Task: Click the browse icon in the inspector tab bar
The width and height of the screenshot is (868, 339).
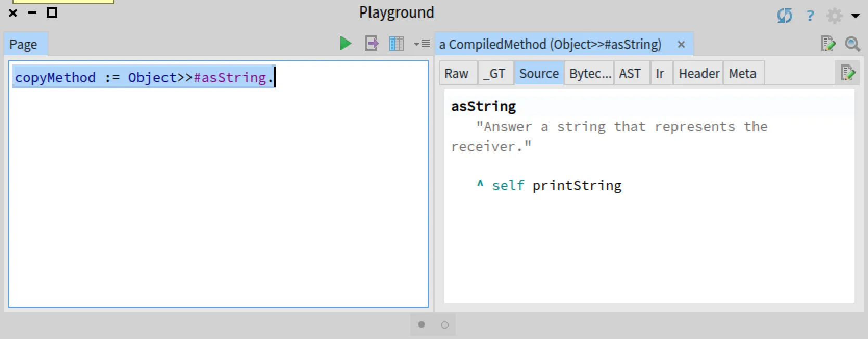Action: [827, 44]
